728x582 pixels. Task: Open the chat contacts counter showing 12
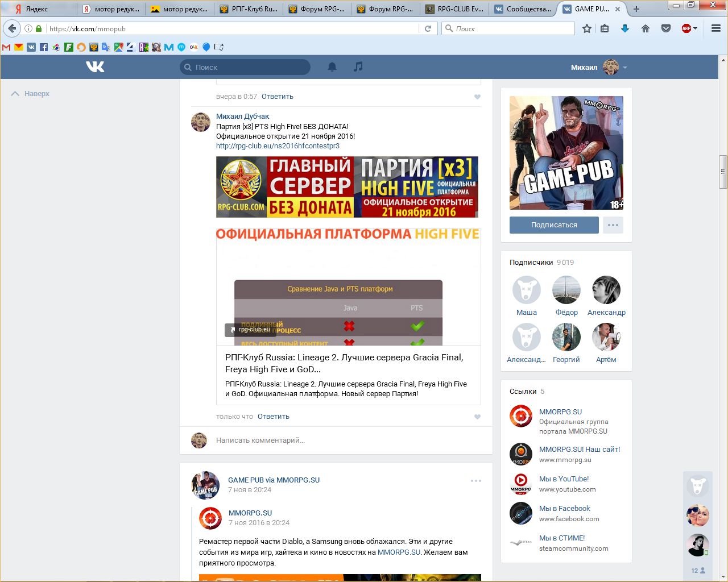tap(698, 571)
